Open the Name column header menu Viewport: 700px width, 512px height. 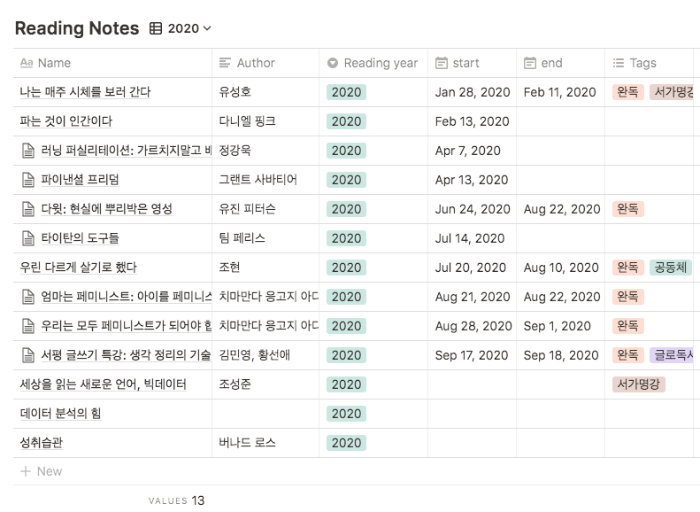(x=112, y=63)
